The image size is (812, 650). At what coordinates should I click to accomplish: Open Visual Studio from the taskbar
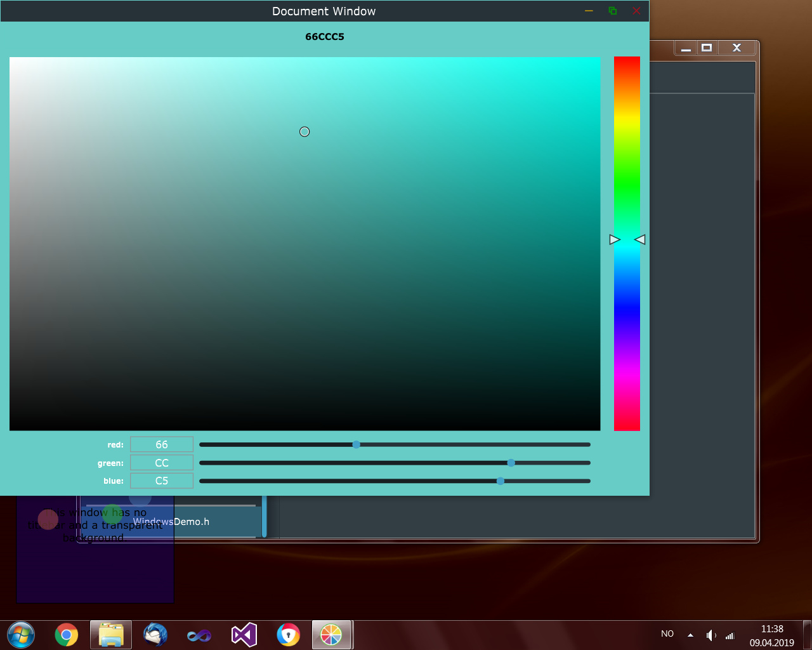(x=244, y=635)
